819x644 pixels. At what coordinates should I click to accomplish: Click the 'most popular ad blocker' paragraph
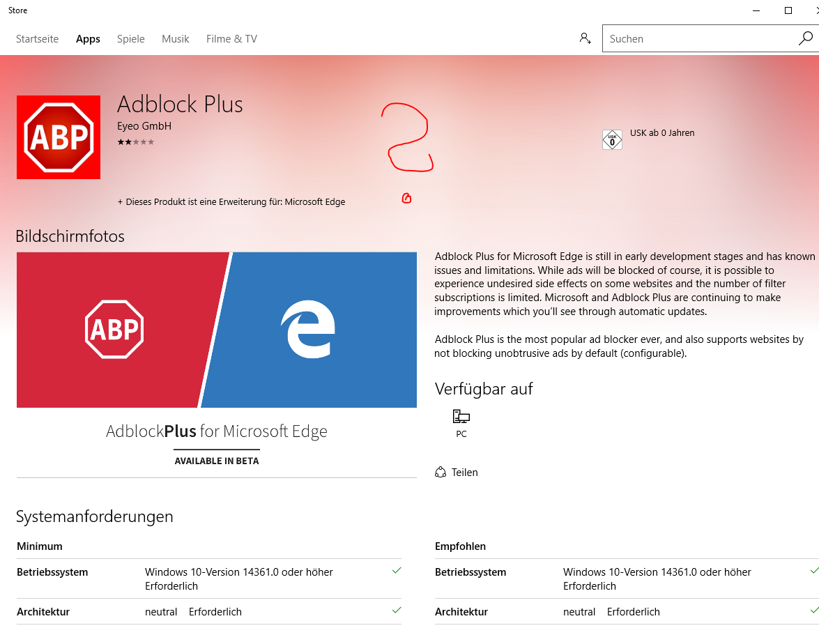[619, 346]
